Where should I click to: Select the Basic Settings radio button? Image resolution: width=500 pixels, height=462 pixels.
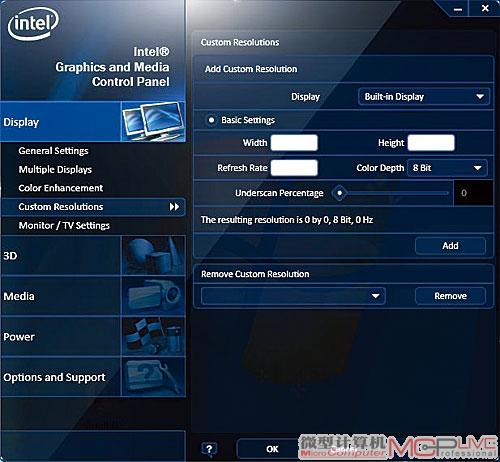[211, 120]
